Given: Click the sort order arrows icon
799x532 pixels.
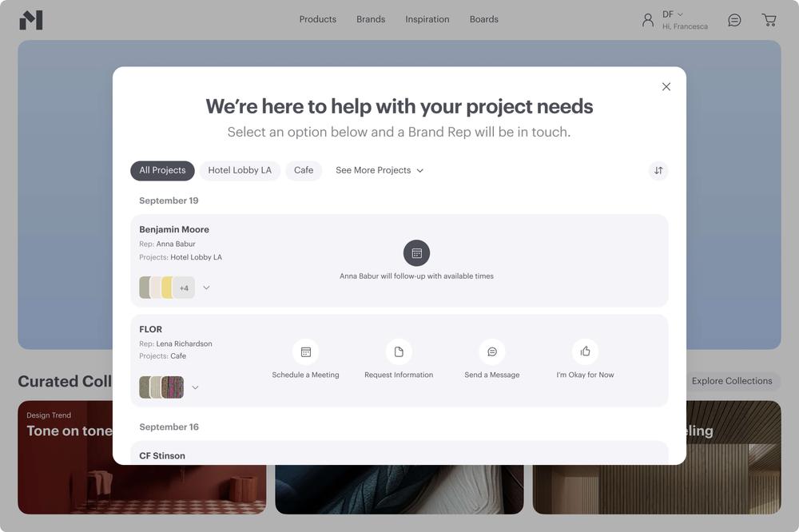Looking at the screenshot, I should [x=658, y=171].
